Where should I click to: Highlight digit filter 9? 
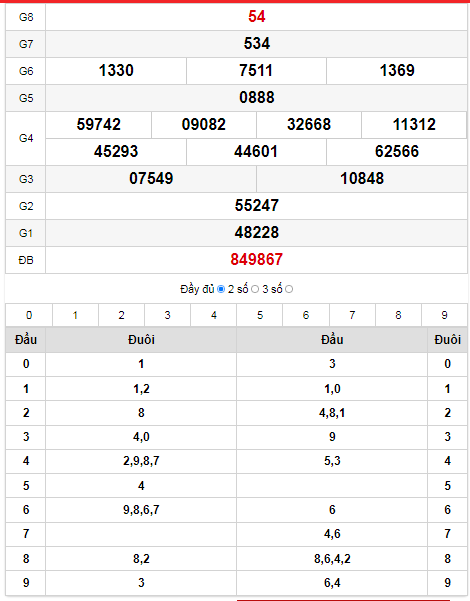(x=444, y=315)
